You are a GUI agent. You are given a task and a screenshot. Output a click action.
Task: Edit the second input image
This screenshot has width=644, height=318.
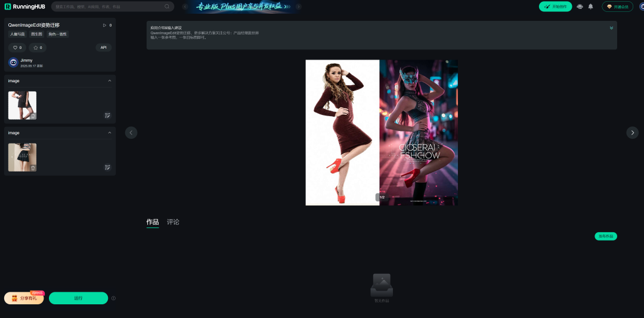107,167
